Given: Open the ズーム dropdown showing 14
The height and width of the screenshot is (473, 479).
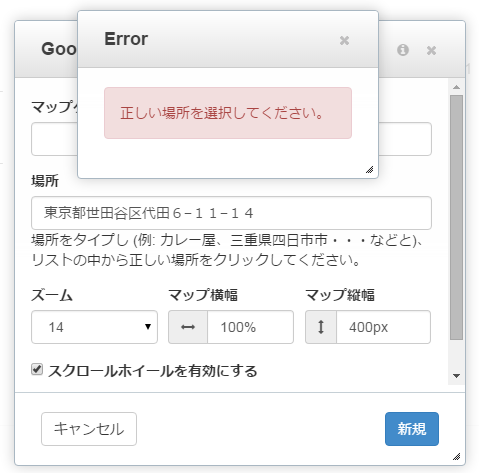Looking at the screenshot, I should 94,327.
